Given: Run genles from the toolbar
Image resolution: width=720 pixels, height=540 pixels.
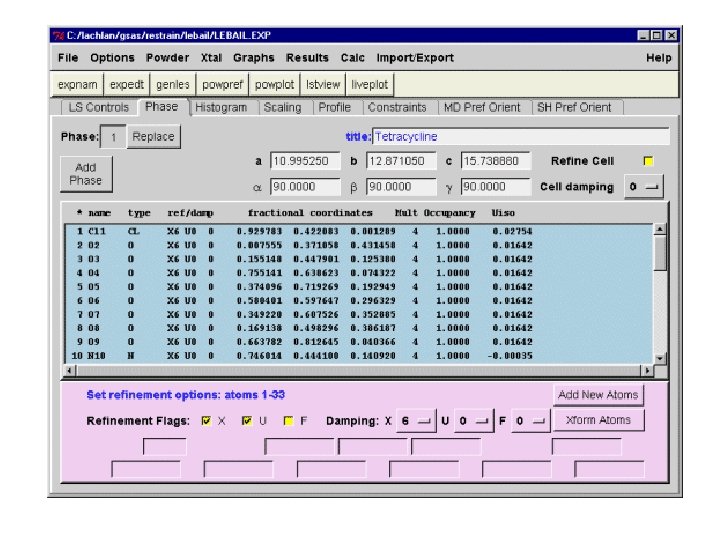Looking at the screenshot, I should click(x=173, y=85).
